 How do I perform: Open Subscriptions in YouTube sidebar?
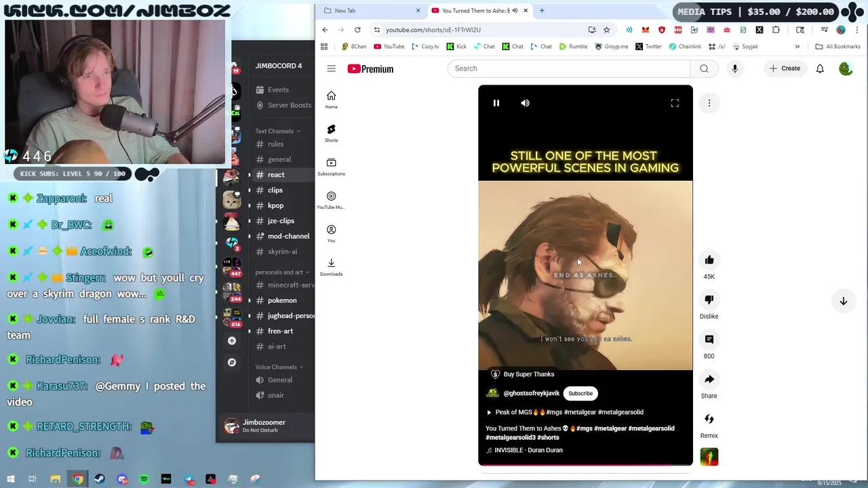[x=331, y=167]
